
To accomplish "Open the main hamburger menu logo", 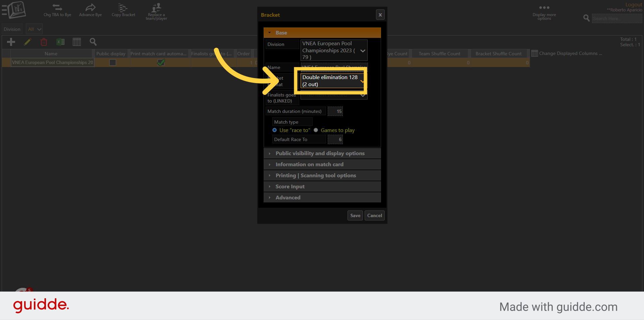I will pos(14,10).
